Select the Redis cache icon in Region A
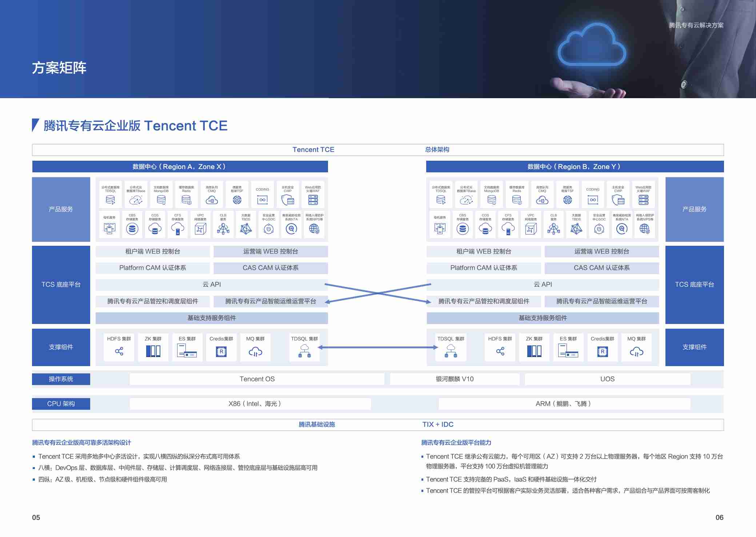This screenshot has height=537, width=756. (186, 200)
